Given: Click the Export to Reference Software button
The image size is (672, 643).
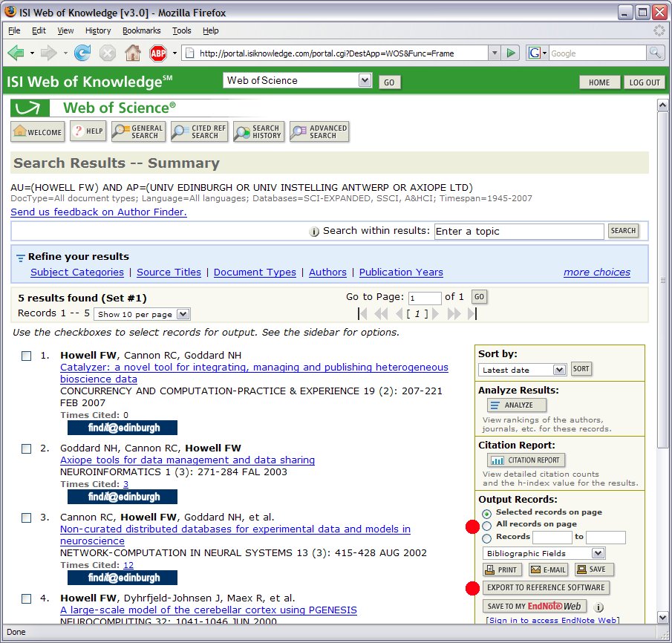Looking at the screenshot, I should pos(546,587).
